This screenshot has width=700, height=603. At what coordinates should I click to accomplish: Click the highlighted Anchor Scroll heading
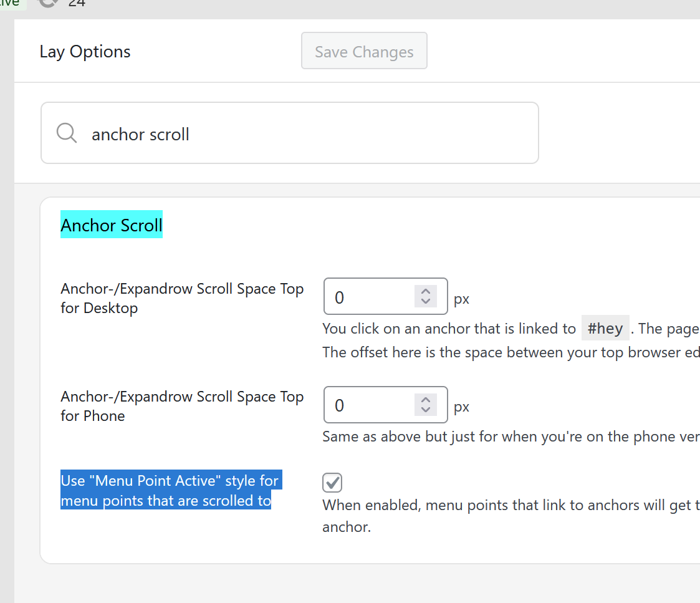pyautogui.click(x=112, y=225)
